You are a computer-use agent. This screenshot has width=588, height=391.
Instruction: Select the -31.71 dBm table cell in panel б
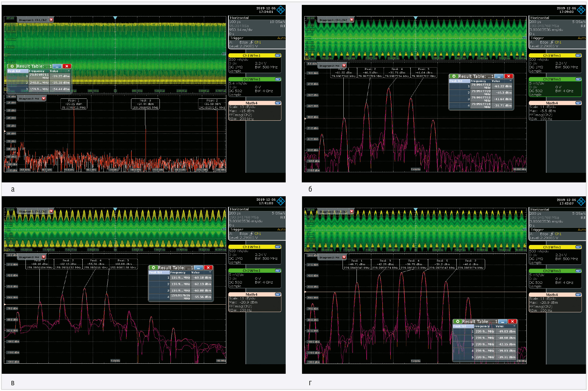coord(502,106)
